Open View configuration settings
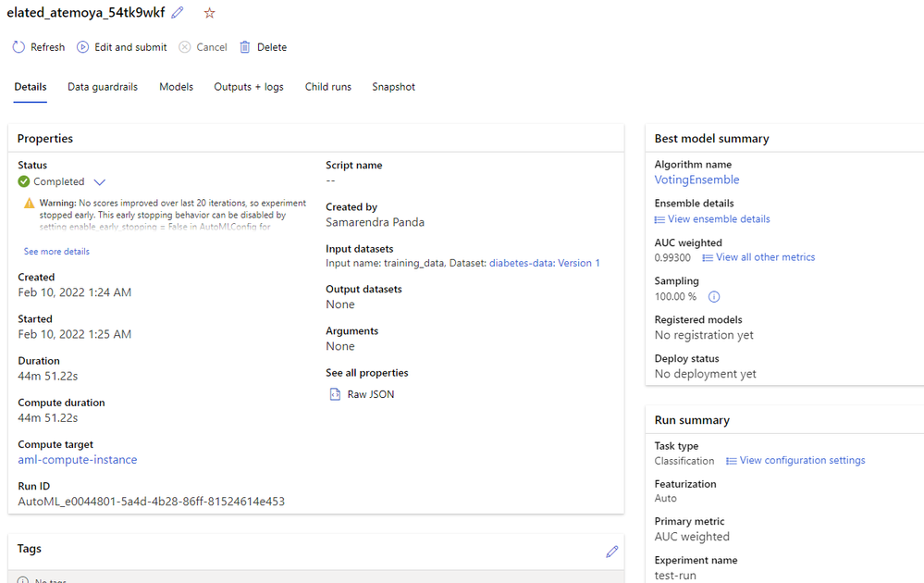 (x=802, y=461)
